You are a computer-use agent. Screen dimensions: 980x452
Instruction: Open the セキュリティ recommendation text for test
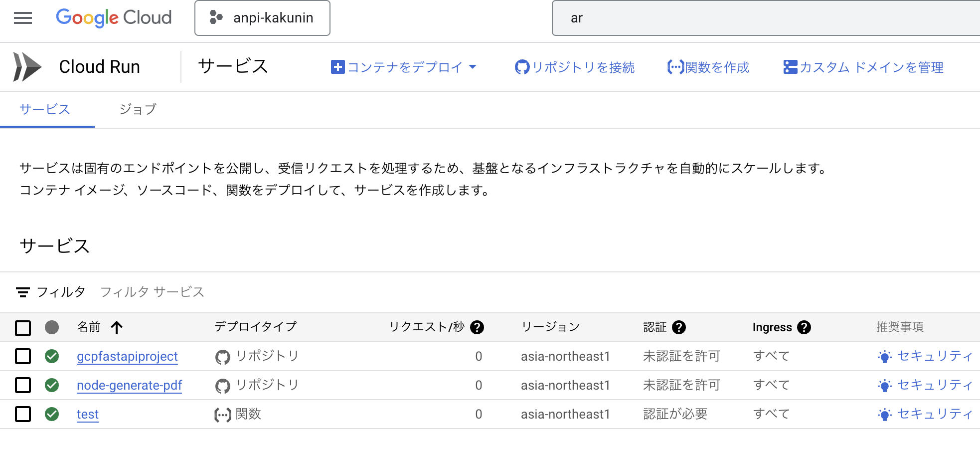coord(935,414)
